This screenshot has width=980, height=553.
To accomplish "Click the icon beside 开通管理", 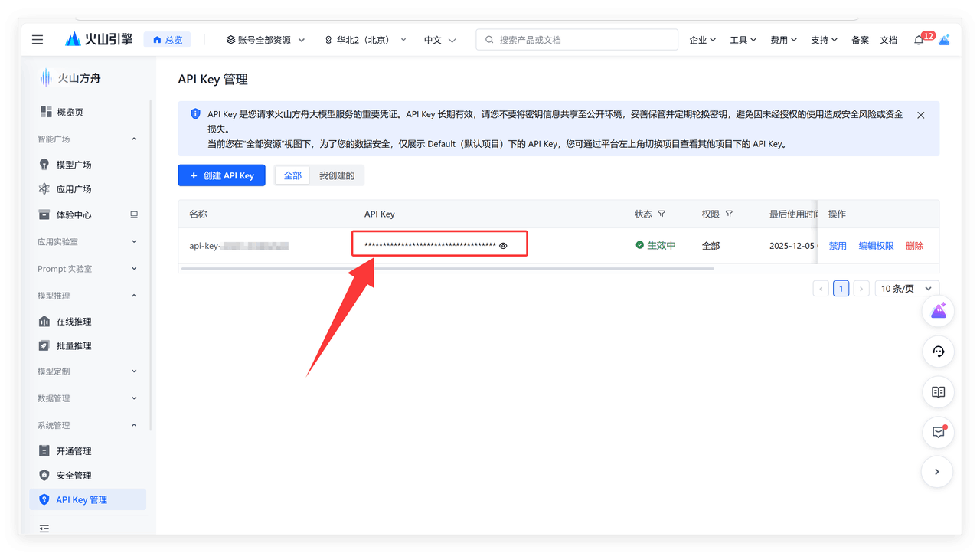I will 44,451.
